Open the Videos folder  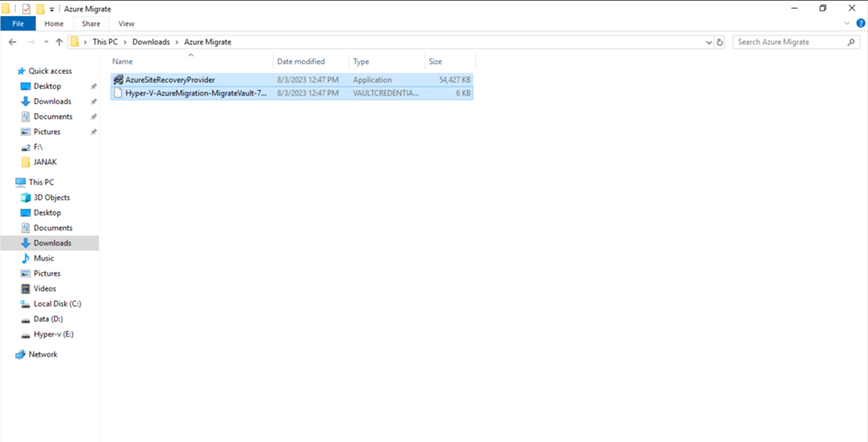pyautogui.click(x=45, y=289)
